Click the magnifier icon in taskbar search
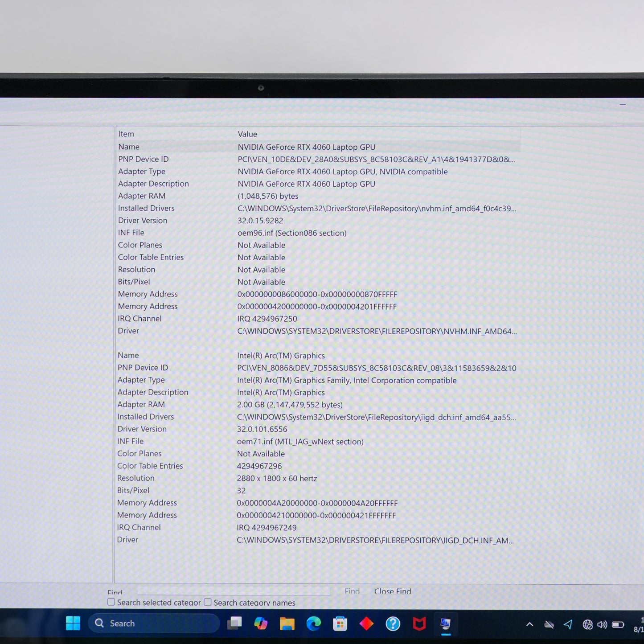 point(99,623)
